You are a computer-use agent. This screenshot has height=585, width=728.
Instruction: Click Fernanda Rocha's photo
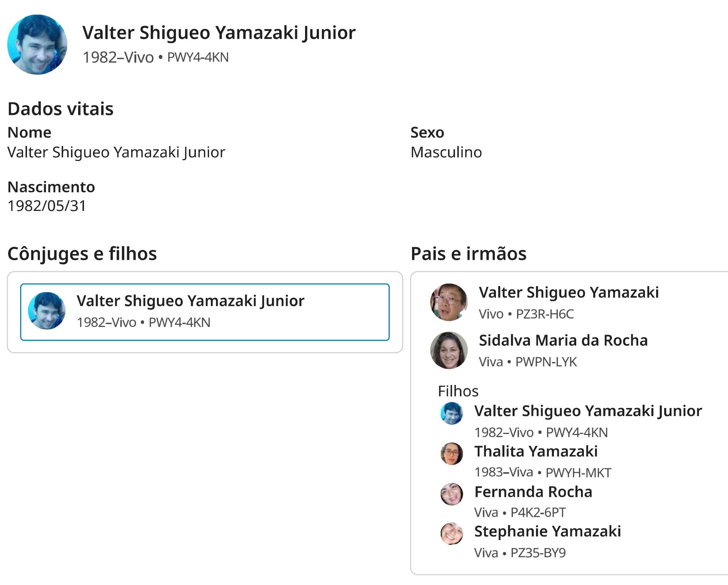point(452,494)
